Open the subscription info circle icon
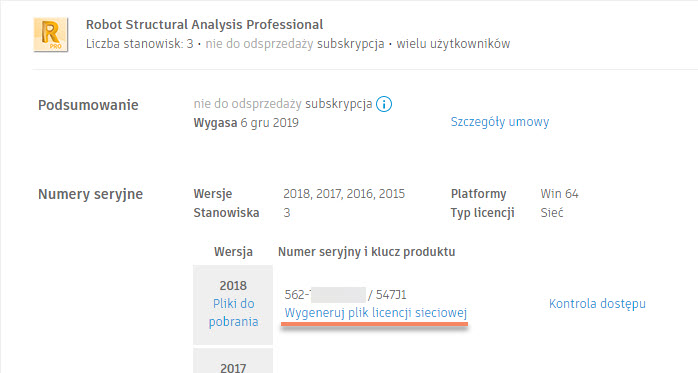Viewport: 698px width, 373px height. [384, 105]
